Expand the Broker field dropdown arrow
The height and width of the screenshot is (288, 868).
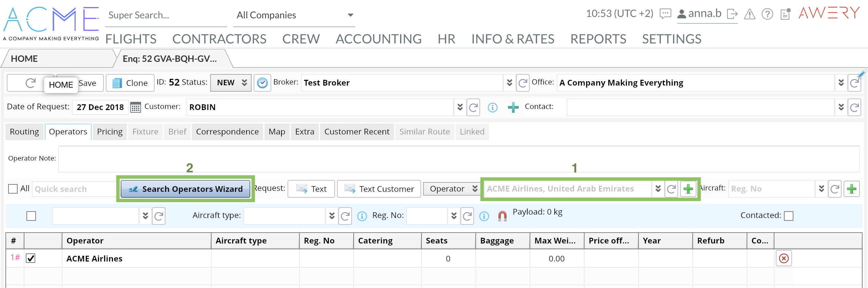click(509, 83)
